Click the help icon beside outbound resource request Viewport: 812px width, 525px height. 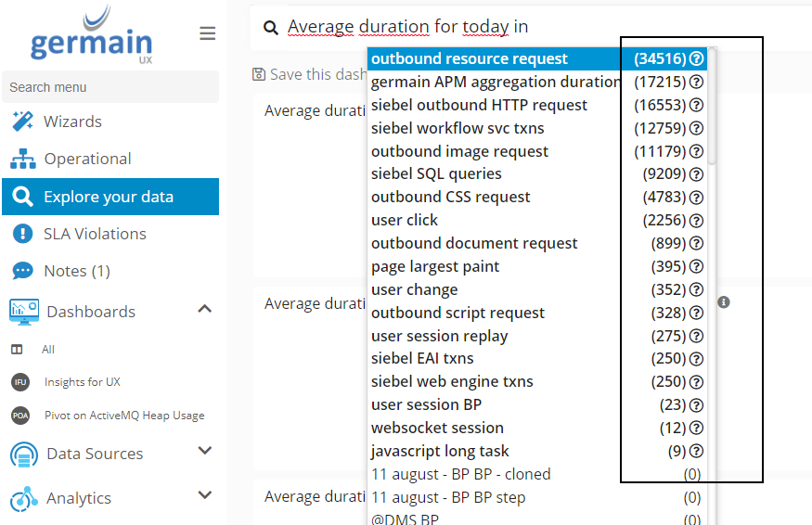click(696, 58)
